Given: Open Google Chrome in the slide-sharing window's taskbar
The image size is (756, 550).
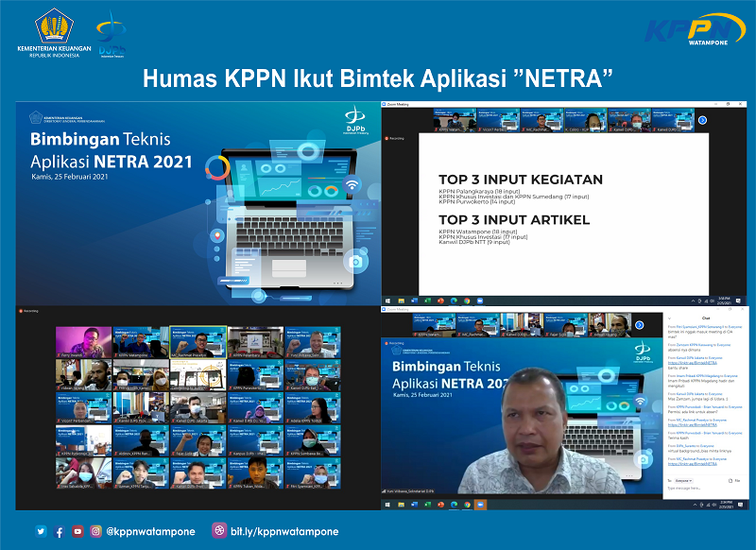Looking at the screenshot, I should pos(467,301).
